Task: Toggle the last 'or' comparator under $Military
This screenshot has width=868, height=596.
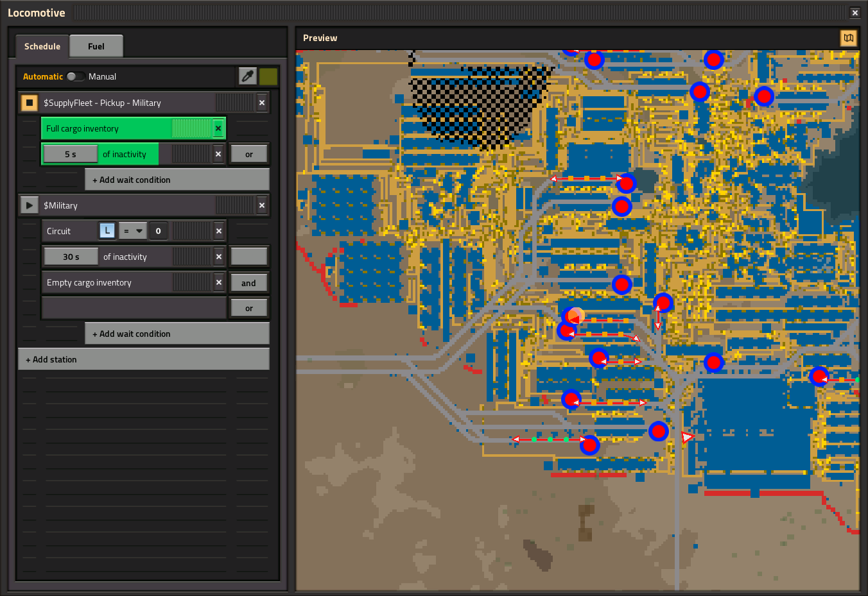Action: 249,308
